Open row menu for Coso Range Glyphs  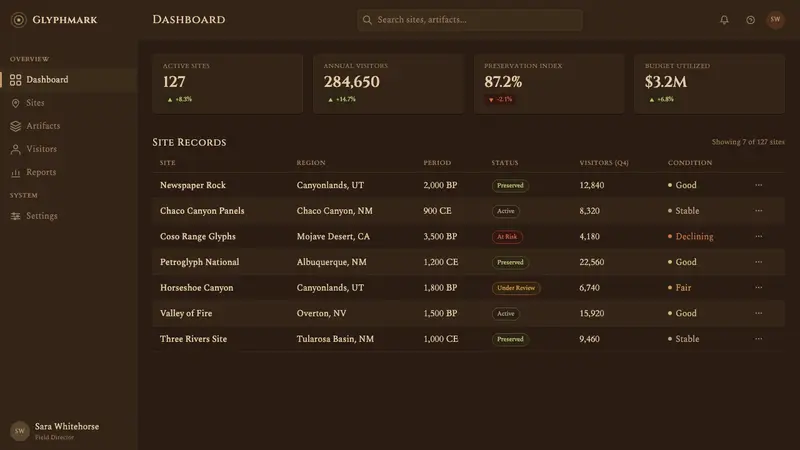759,236
